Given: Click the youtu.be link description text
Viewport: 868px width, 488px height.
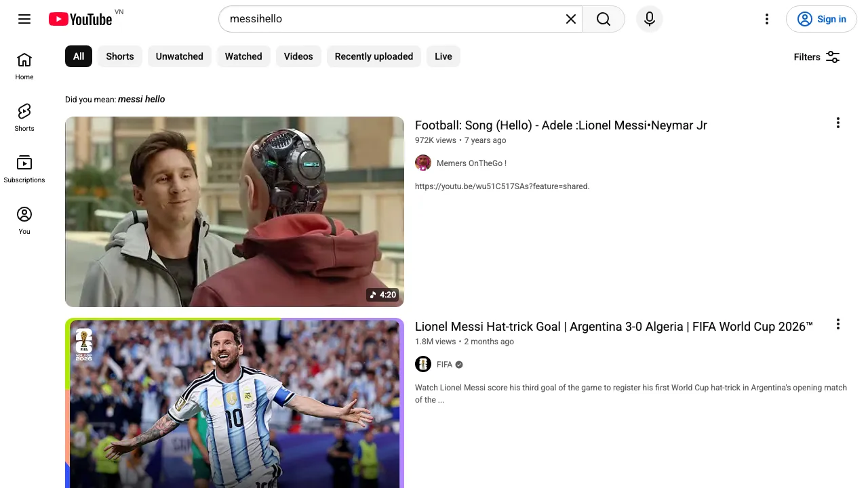Looking at the screenshot, I should 502,186.
